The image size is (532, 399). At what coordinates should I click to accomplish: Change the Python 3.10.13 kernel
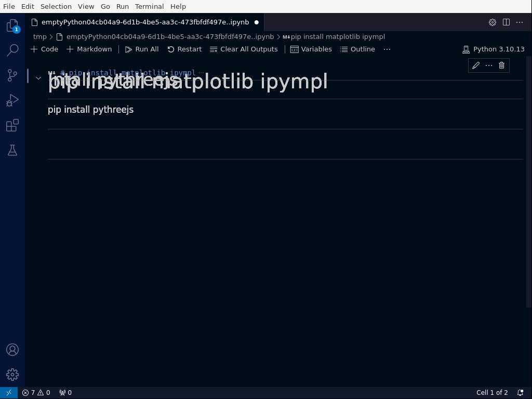tap(493, 49)
